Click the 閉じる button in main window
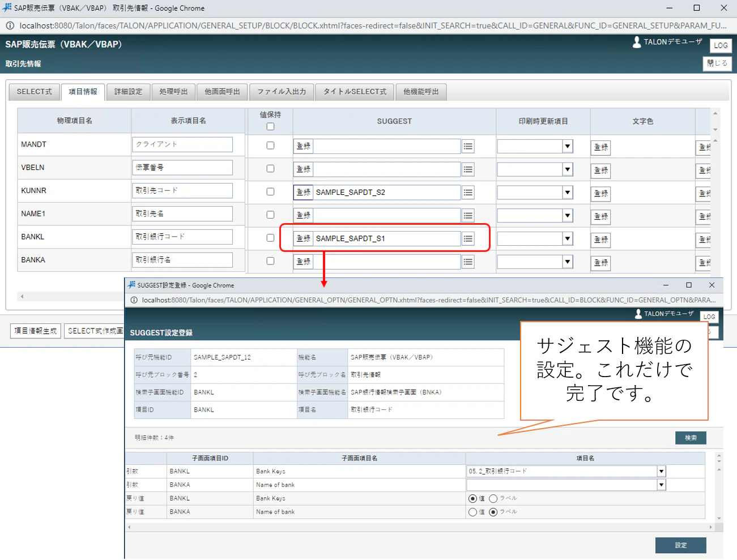737x560 pixels. pos(717,63)
